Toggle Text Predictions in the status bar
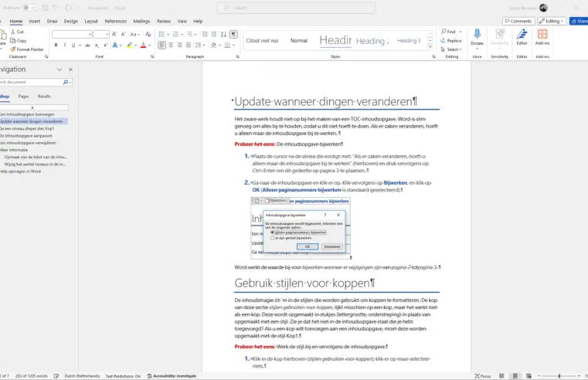This screenshot has height=380, width=588. coord(123,376)
